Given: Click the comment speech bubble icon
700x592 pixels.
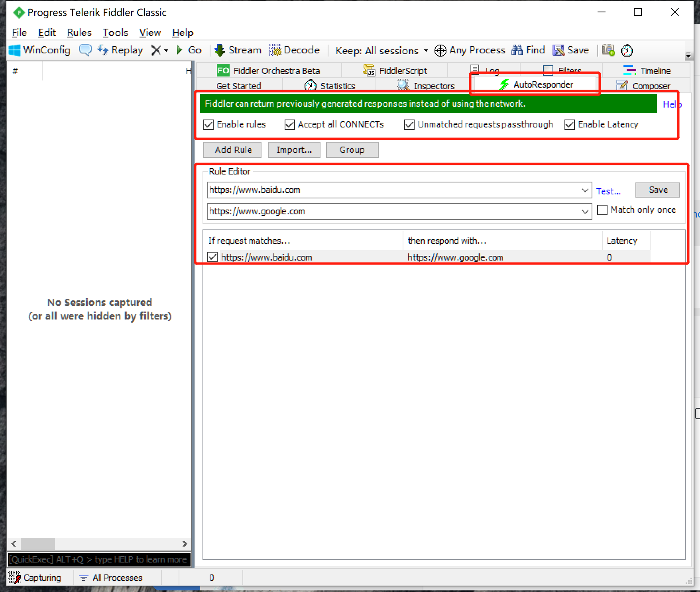Looking at the screenshot, I should click(85, 50).
